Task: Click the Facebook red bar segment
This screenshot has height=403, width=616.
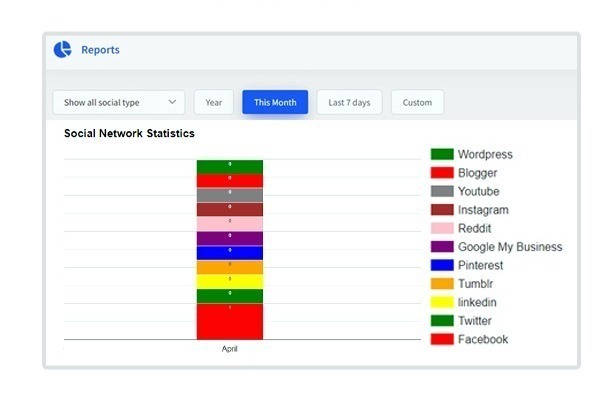Action: point(229,322)
